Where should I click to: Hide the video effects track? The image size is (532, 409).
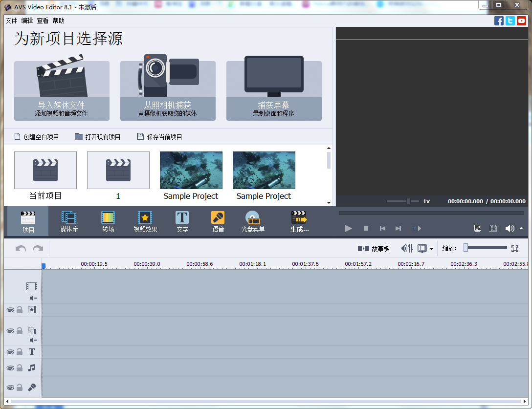click(x=11, y=310)
